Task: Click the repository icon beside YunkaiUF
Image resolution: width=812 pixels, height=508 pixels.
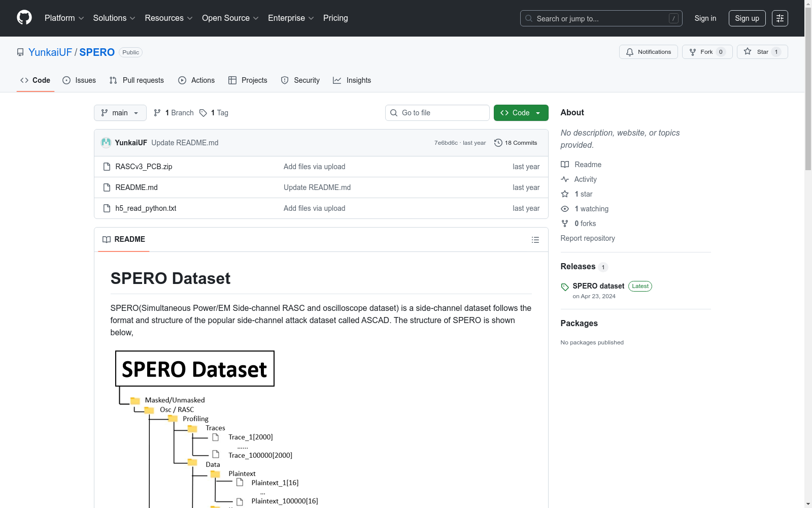Action: click(x=20, y=52)
